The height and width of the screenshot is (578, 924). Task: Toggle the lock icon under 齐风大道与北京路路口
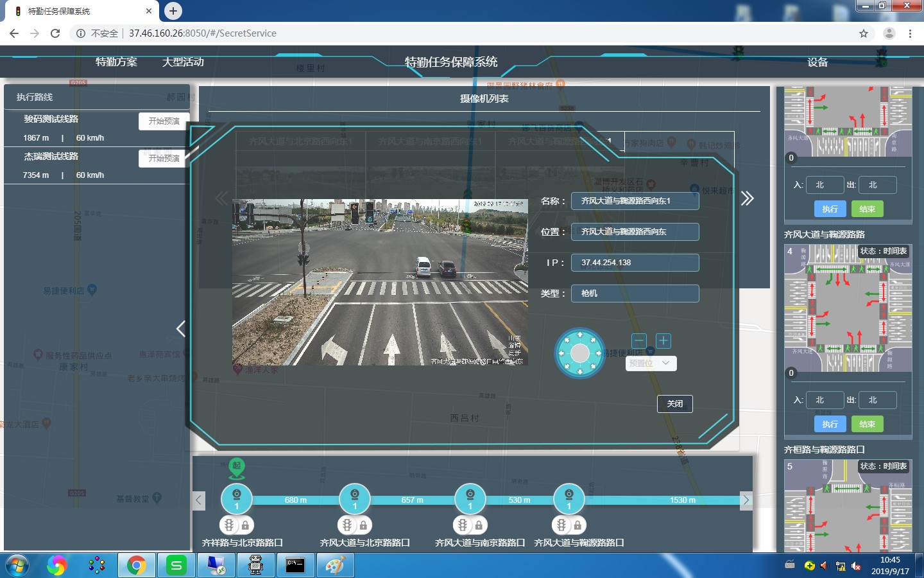(x=363, y=525)
